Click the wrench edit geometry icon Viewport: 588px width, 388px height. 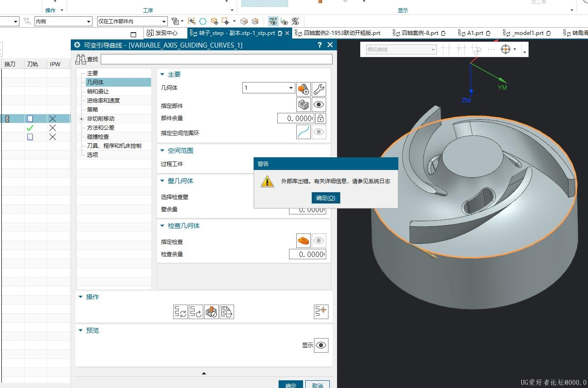[319, 89]
